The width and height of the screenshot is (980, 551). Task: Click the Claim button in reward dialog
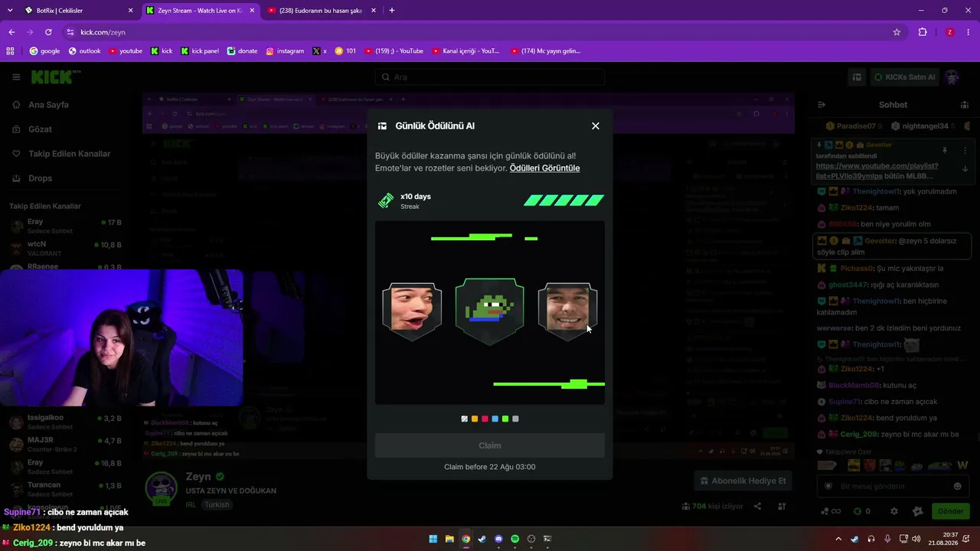pos(490,445)
